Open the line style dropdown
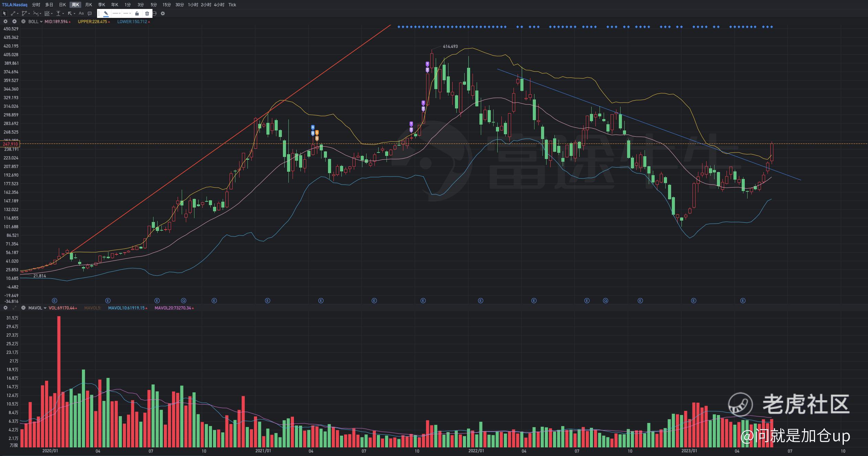 (x=117, y=13)
